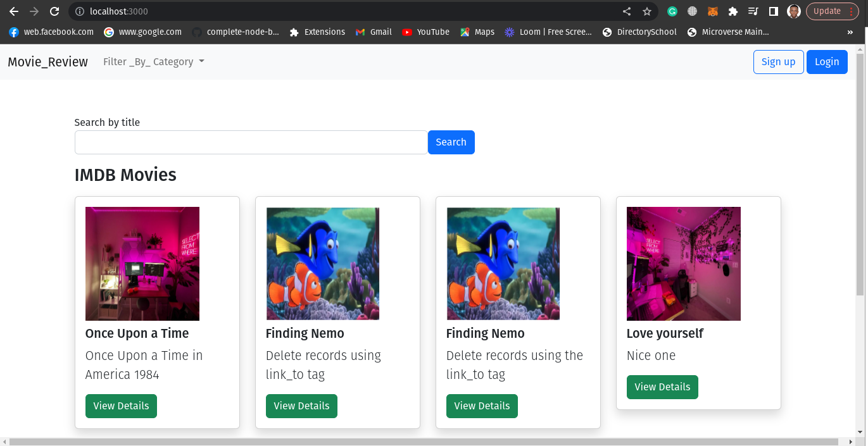Click the vertical page scrollbar
The width and height of the screenshot is (868, 446).
click(x=860, y=174)
